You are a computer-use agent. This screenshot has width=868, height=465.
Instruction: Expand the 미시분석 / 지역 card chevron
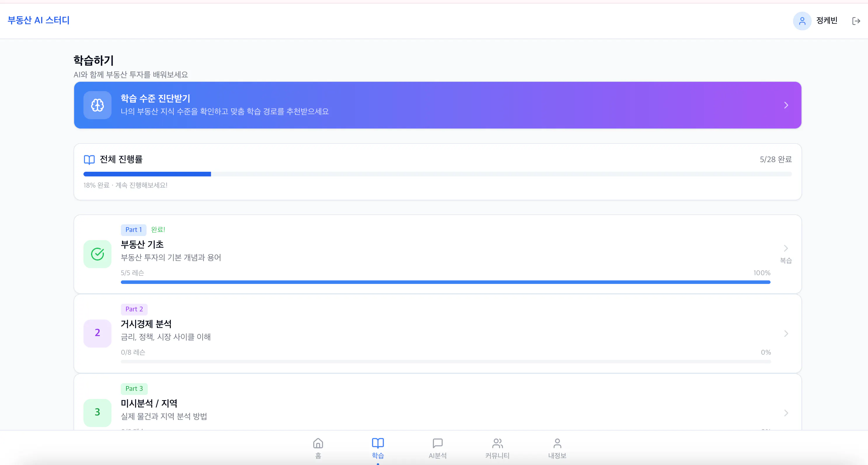(x=786, y=413)
